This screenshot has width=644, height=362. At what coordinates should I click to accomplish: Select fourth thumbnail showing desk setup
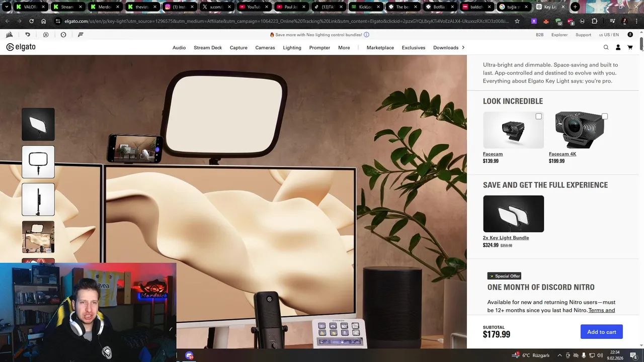[x=38, y=237]
